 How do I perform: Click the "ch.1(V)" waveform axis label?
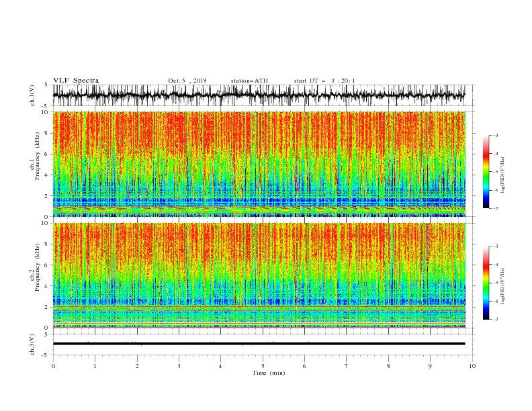tap(32, 95)
